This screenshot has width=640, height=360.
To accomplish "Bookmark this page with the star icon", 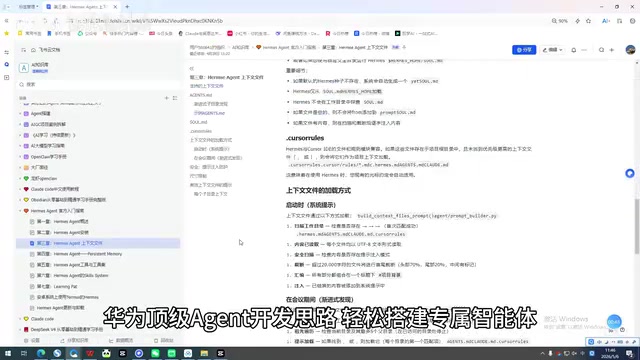I will coord(588,21).
